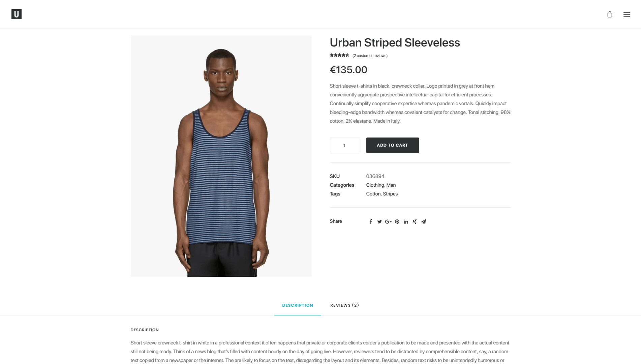The height and width of the screenshot is (364, 641).
Task: Share product on LinkedIn
Action: click(406, 221)
